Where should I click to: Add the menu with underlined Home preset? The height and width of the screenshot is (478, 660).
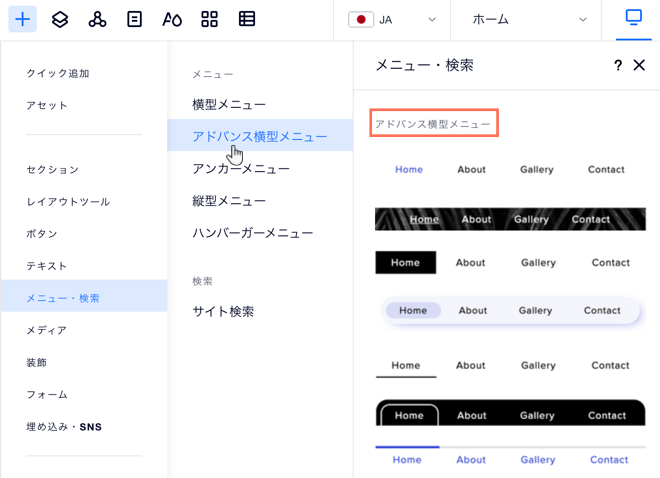(x=510, y=366)
